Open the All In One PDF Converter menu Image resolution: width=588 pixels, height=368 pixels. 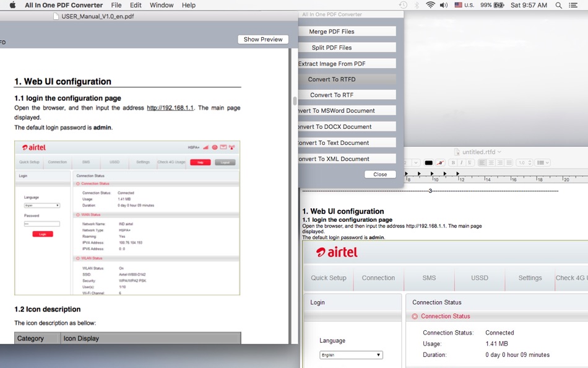[x=64, y=5]
